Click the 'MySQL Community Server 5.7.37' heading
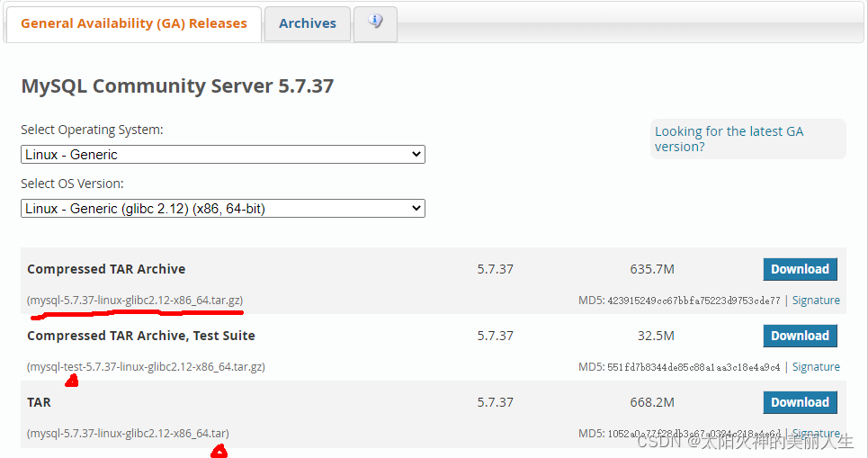 tap(177, 86)
